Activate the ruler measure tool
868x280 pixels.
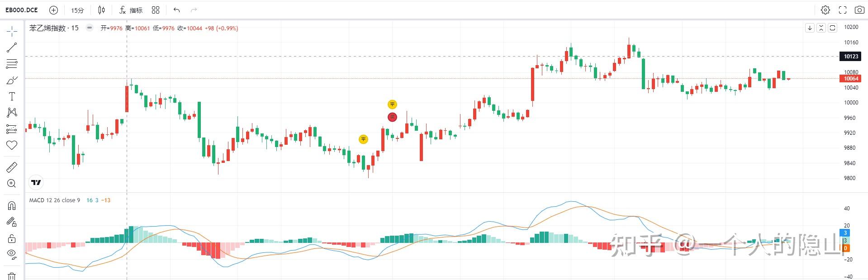[12, 166]
